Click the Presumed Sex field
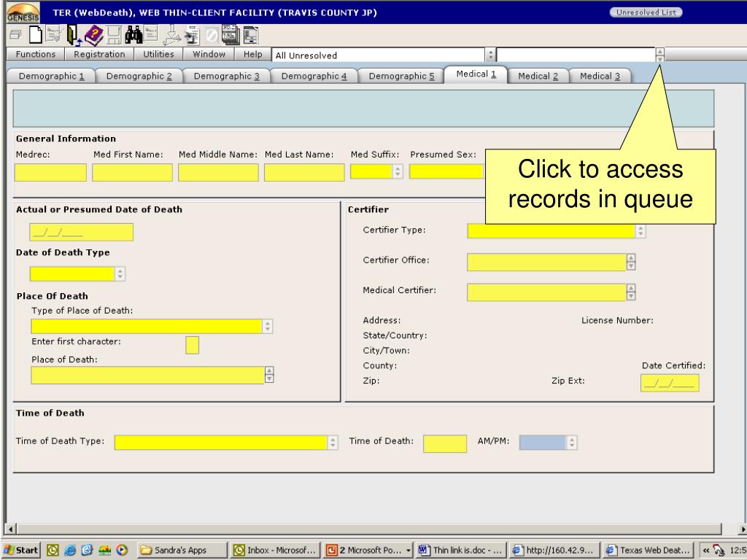Screen dimensions: 747x560 coord(446,171)
